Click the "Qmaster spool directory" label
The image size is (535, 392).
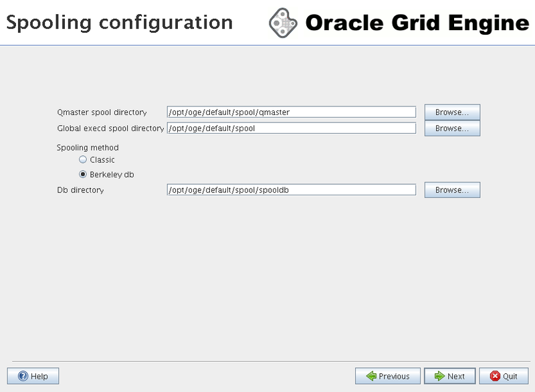[102, 112]
